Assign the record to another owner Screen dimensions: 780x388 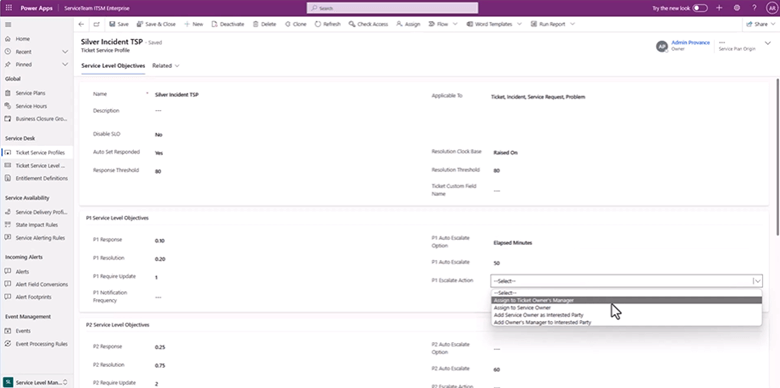[408, 24]
